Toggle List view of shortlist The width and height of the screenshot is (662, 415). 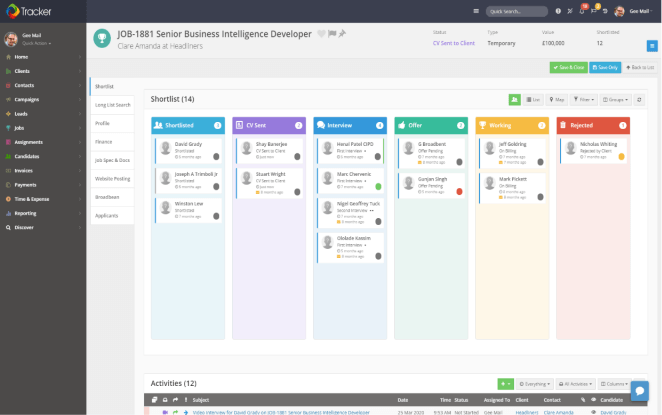point(535,100)
